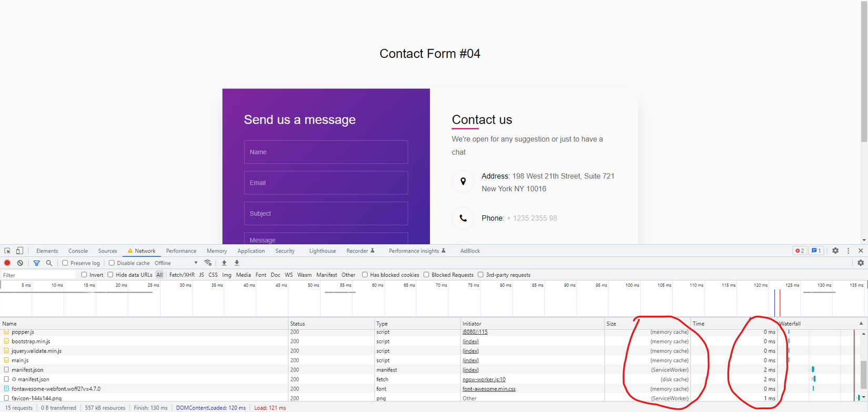868x412 pixels.
Task: Sort requests by the Status column header
Action: [x=331, y=324]
